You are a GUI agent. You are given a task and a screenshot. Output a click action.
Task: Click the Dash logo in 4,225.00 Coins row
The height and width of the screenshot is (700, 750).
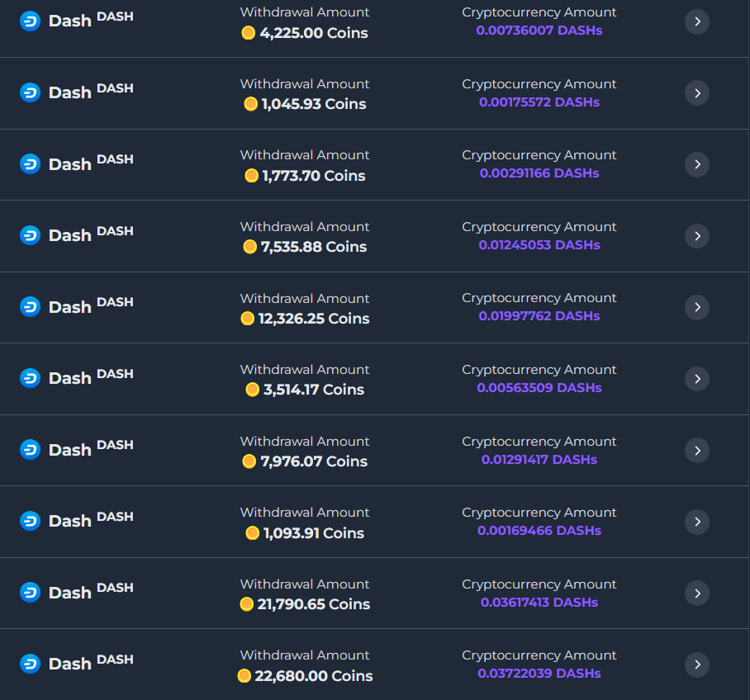(30, 21)
